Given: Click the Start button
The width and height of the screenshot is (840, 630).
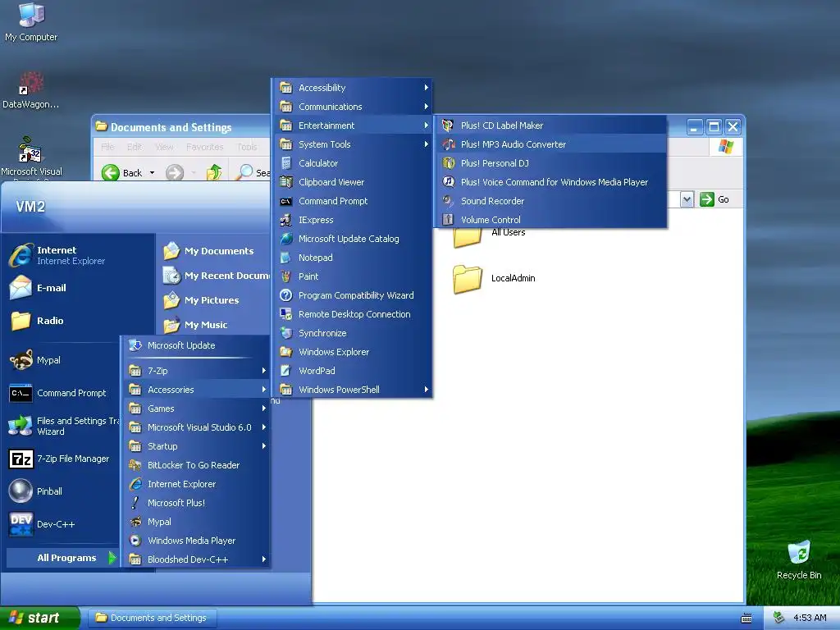Looking at the screenshot, I should pos(39,619).
